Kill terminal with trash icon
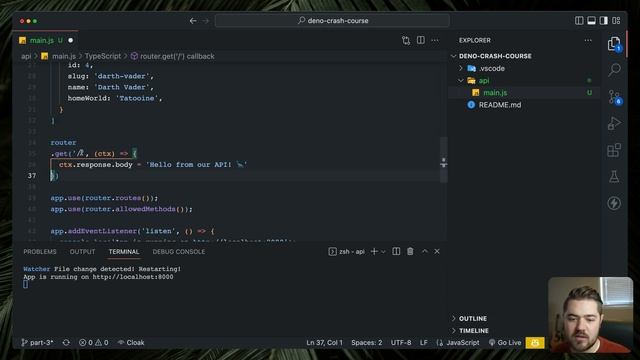Viewport: 640px width, 360px height. point(410,251)
